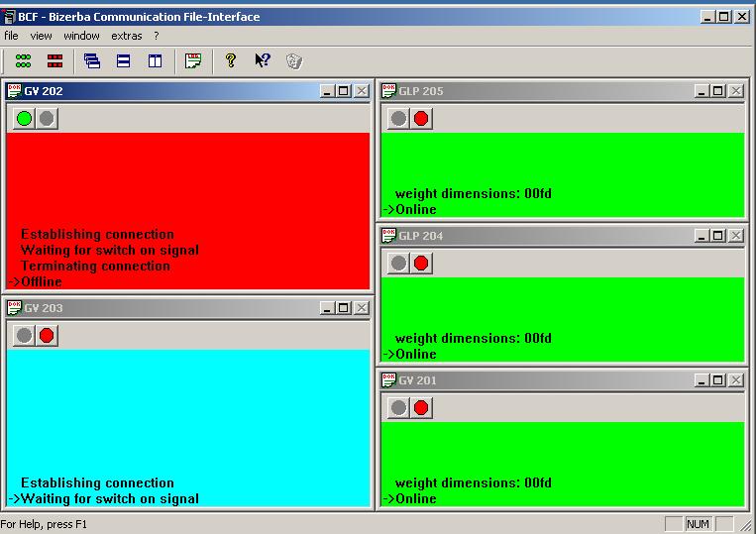Click 'Establishing connection' in GV 202 log
Image resolution: width=756 pixels, height=534 pixels.
click(97, 234)
